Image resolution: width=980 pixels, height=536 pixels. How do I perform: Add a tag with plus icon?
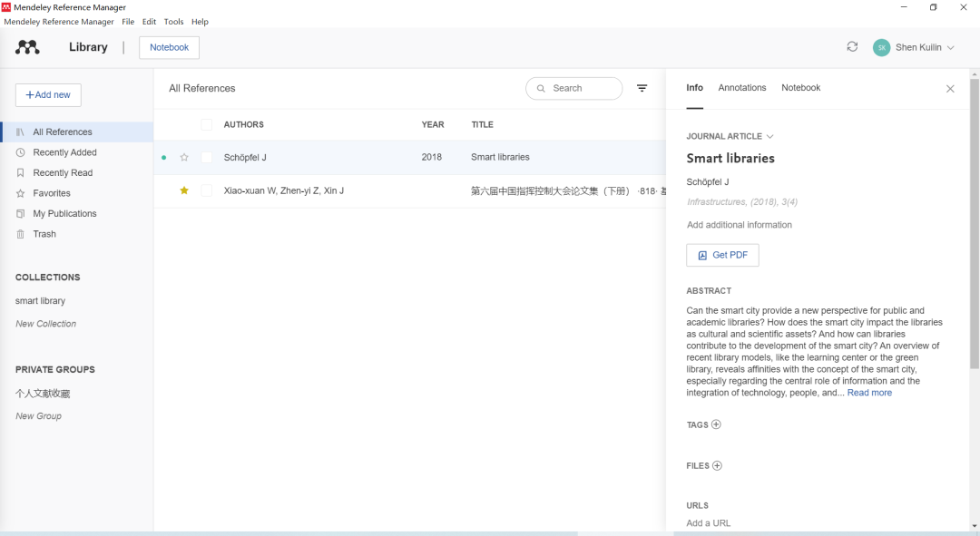(x=716, y=424)
